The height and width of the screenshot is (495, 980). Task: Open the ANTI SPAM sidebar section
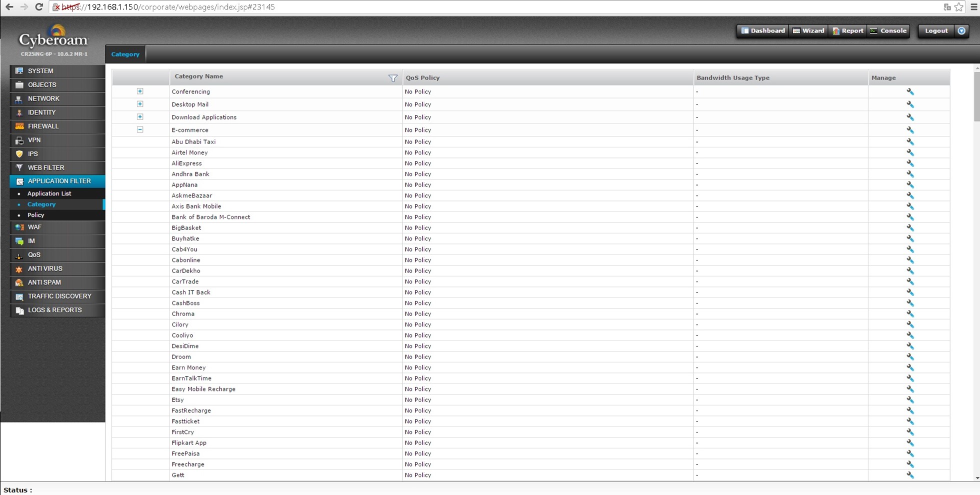(x=57, y=282)
